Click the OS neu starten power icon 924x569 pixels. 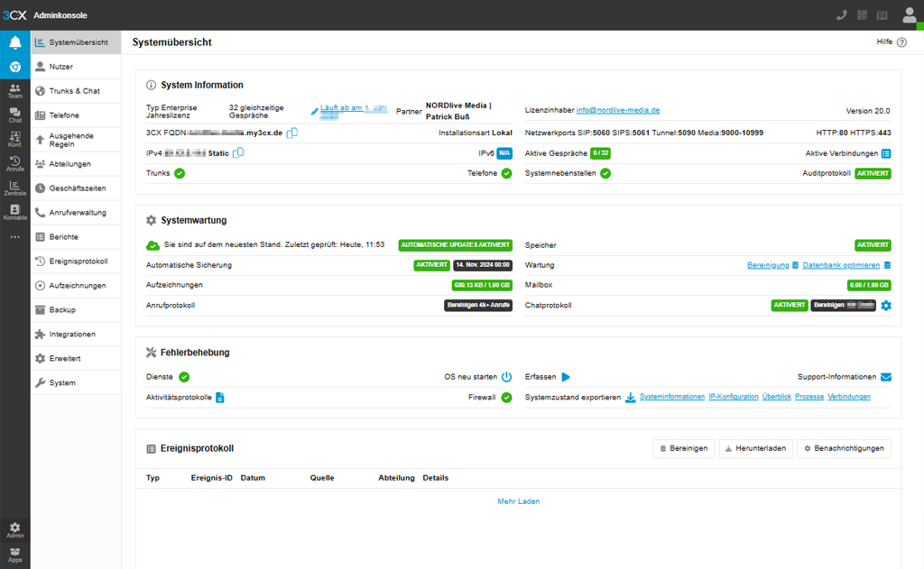[506, 377]
